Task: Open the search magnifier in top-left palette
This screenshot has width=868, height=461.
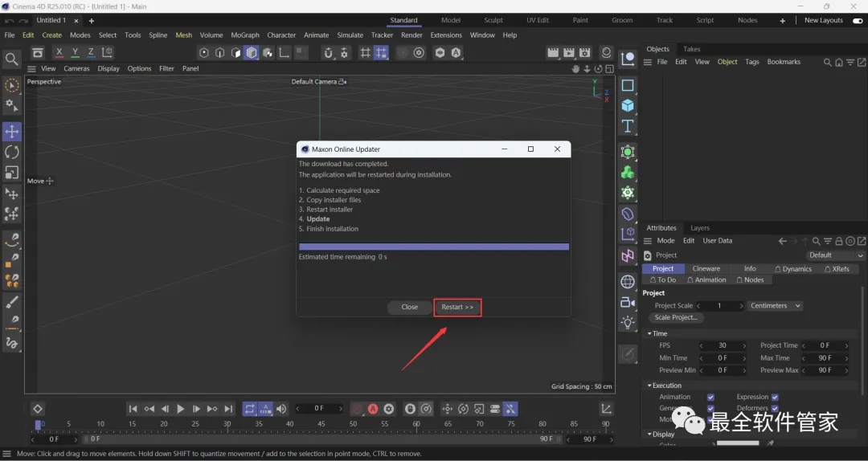Action: pyautogui.click(x=10, y=59)
